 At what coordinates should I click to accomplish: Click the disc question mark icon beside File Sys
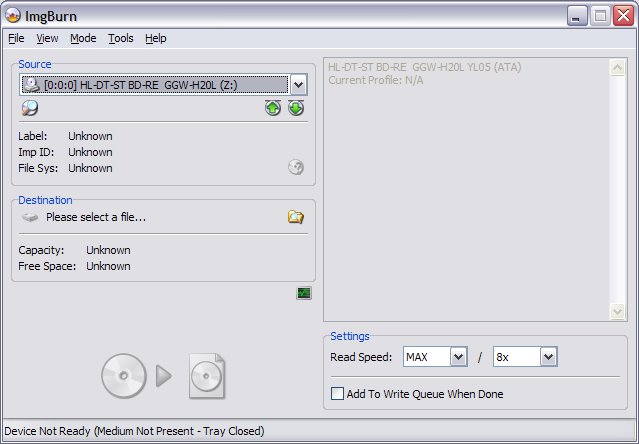[x=296, y=167]
